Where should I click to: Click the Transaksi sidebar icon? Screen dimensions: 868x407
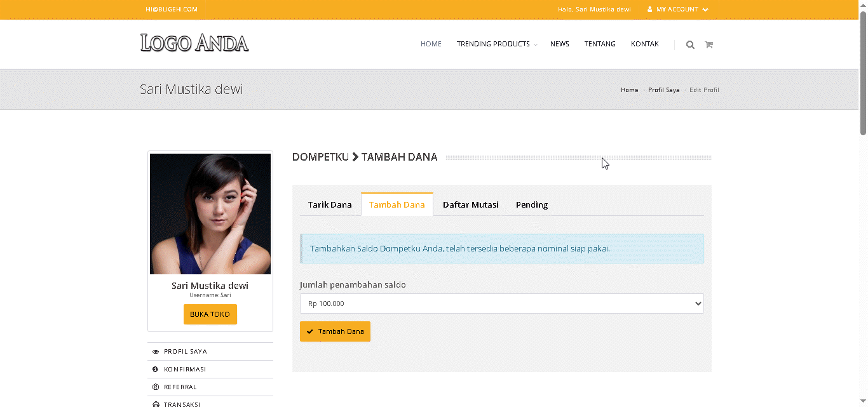coord(156,404)
